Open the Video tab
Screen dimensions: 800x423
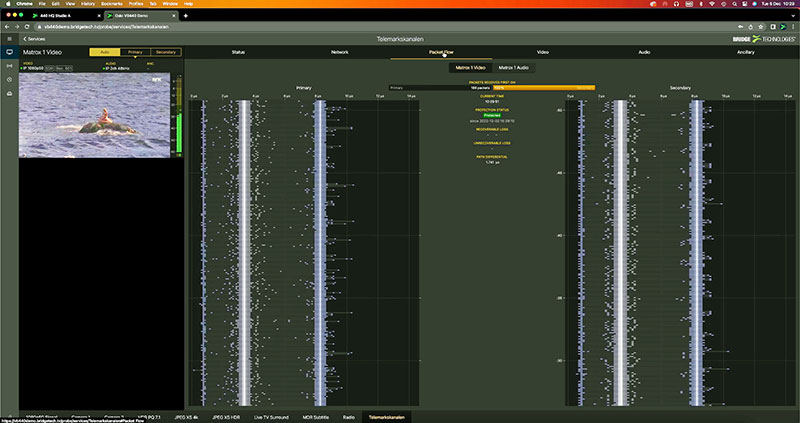click(543, 52)
